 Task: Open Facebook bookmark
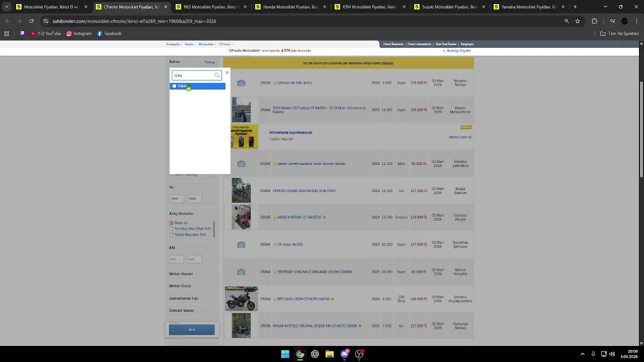[109, 34]
